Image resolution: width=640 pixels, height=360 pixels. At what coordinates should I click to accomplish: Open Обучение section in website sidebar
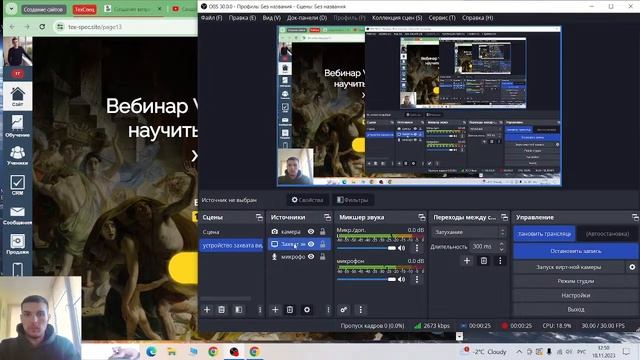pos(17,126)
